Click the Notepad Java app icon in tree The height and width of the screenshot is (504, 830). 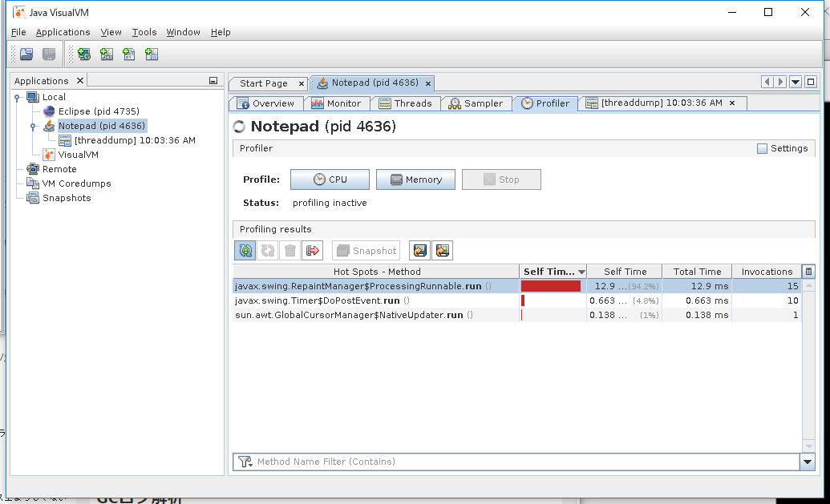pyautogui.click(x=49, y=126)
